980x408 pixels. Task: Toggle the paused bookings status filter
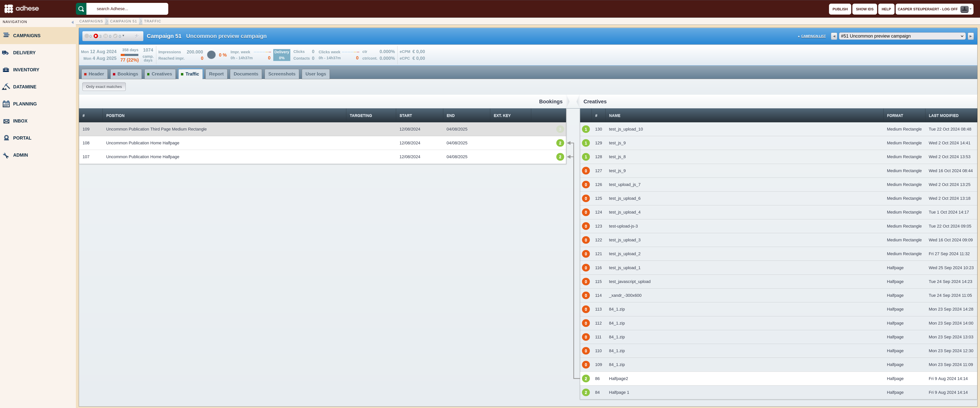(x=106, y=36)
